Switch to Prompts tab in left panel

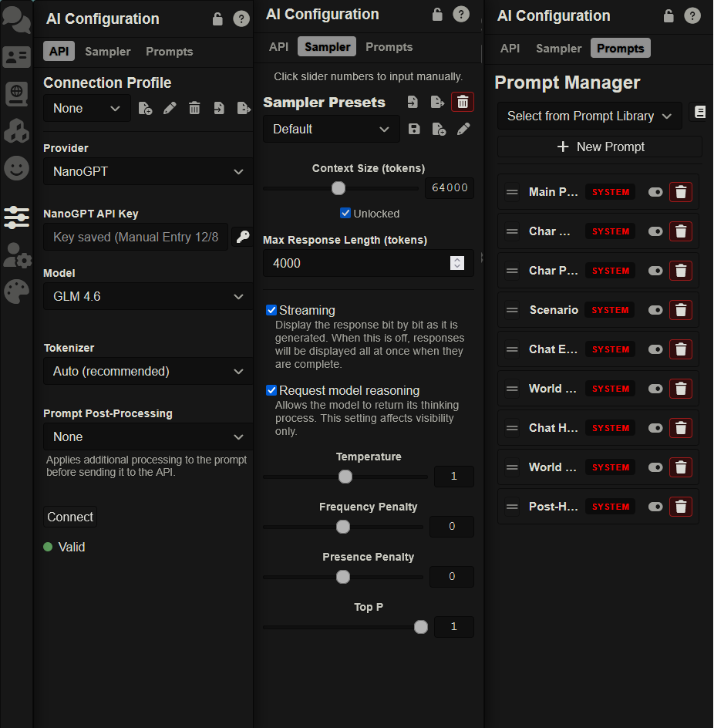(x=169, y=51)
